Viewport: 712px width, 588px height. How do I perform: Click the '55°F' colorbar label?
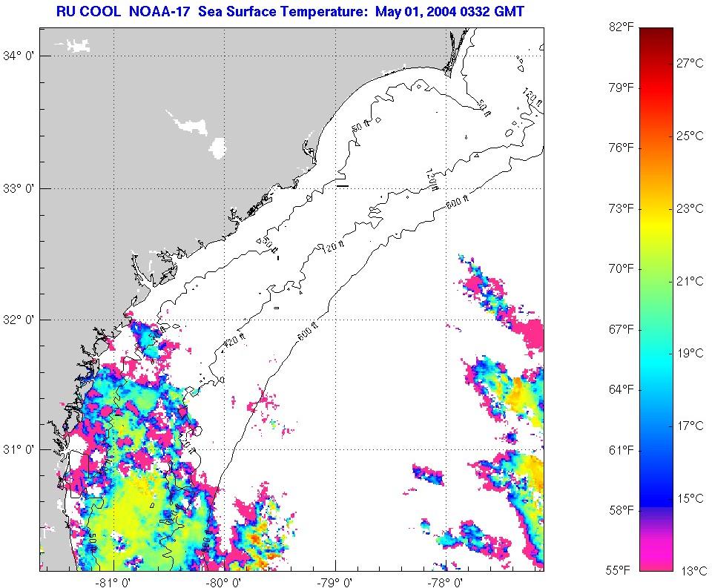pyautogui.click(x=619, y=571)
